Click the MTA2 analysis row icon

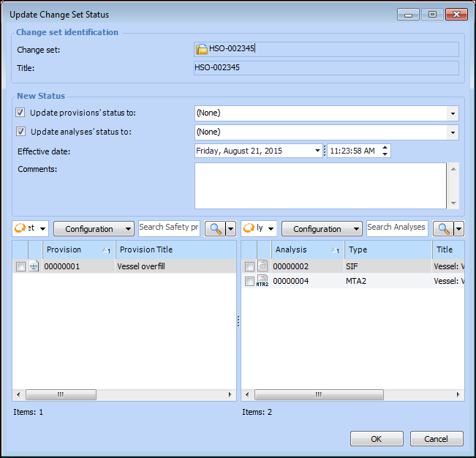[262, 282]
